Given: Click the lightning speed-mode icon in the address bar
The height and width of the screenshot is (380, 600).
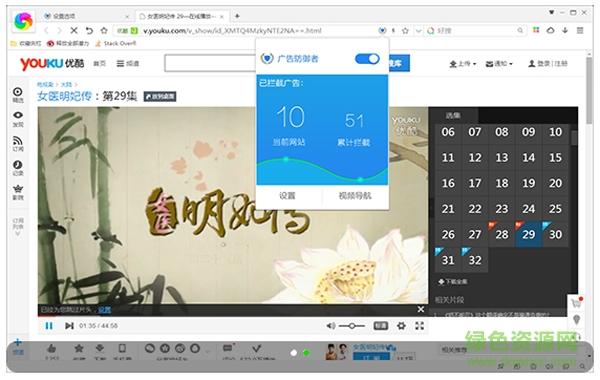Looking at the screenshot, I should pyautogui.click(x=393, y=31).
